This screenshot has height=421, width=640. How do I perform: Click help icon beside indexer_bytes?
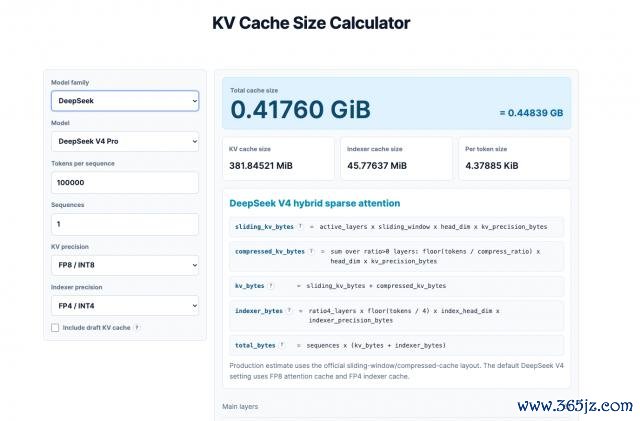289,310
